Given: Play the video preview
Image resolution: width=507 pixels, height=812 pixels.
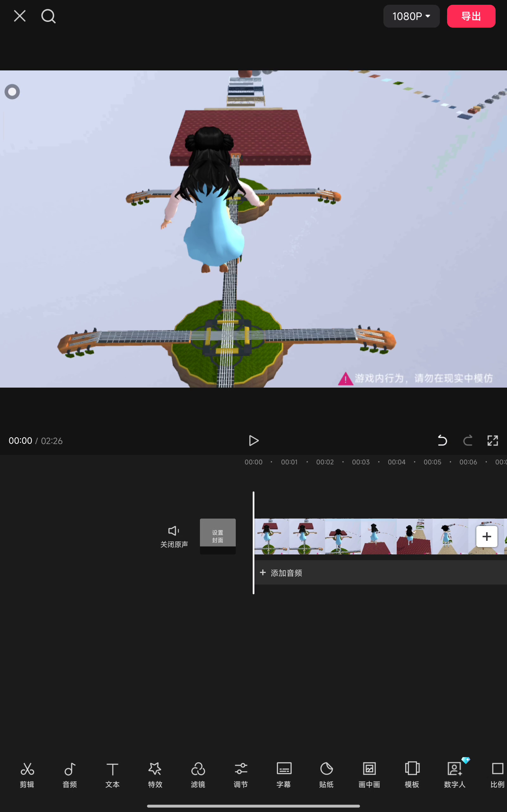Looking at the screenshot, I should click(253, 440).
